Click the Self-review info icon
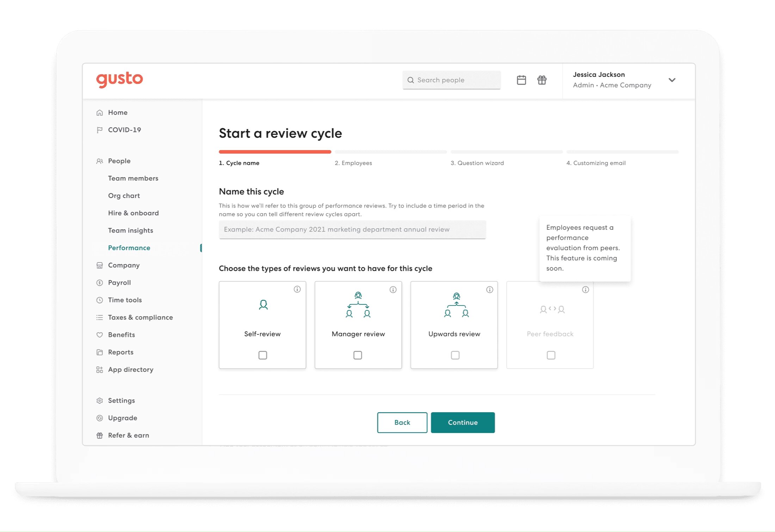 click(297, 289)
